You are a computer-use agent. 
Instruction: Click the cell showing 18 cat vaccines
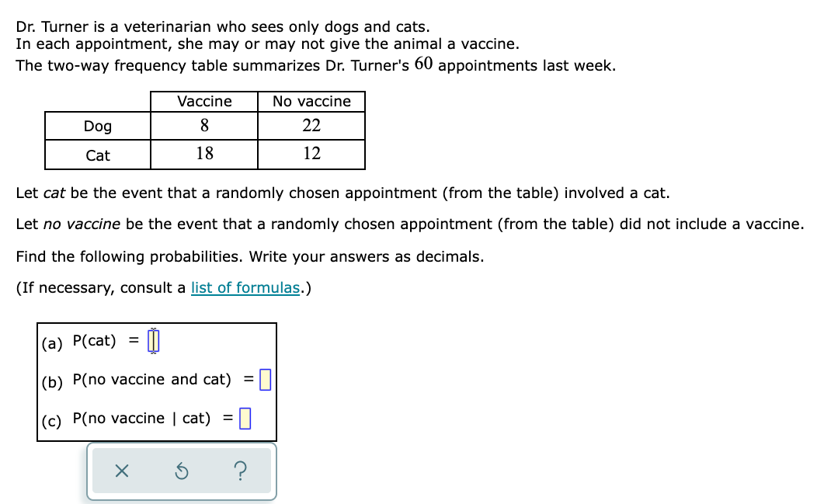coord(204,153)
